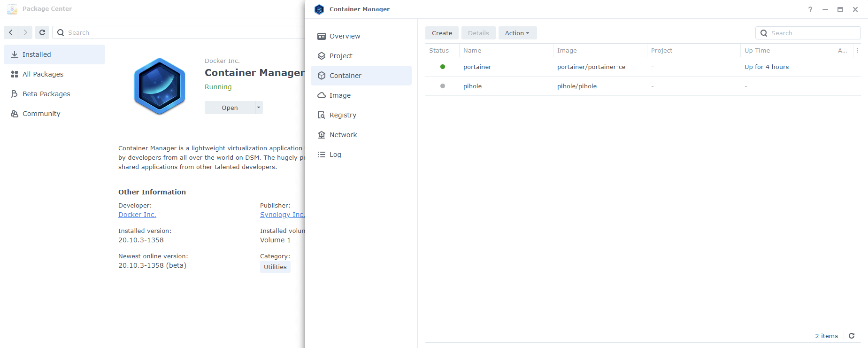
Task: Click the Utilities category tag
Action: coord(275,267)
